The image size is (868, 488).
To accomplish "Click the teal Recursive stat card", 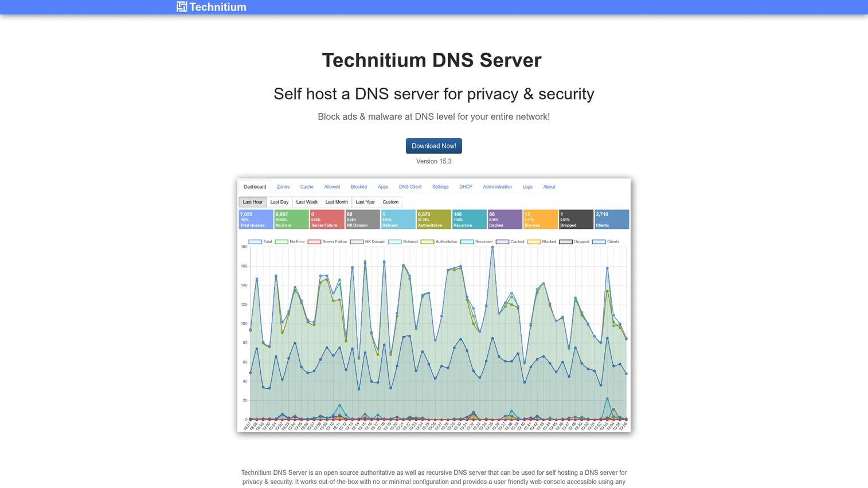I will [469, 219].
